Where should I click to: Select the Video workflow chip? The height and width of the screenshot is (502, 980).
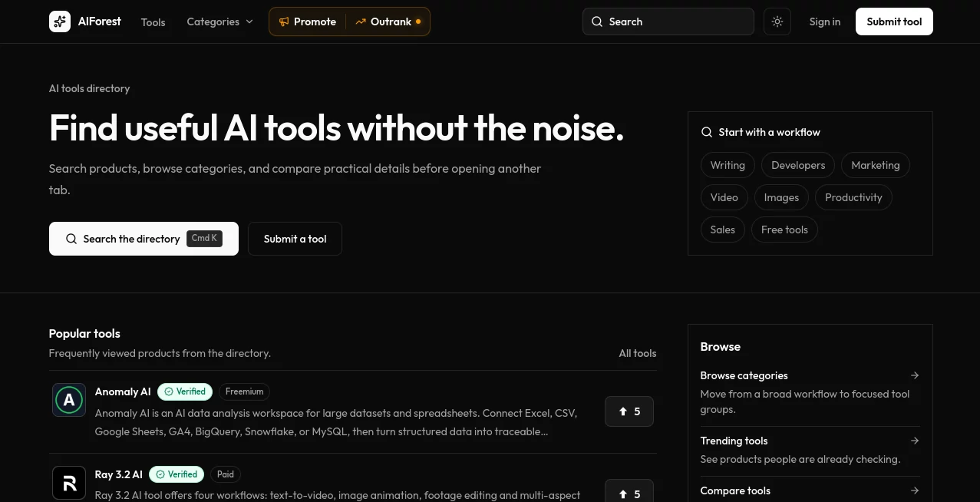pyautogui.click(x=724, y=197)
